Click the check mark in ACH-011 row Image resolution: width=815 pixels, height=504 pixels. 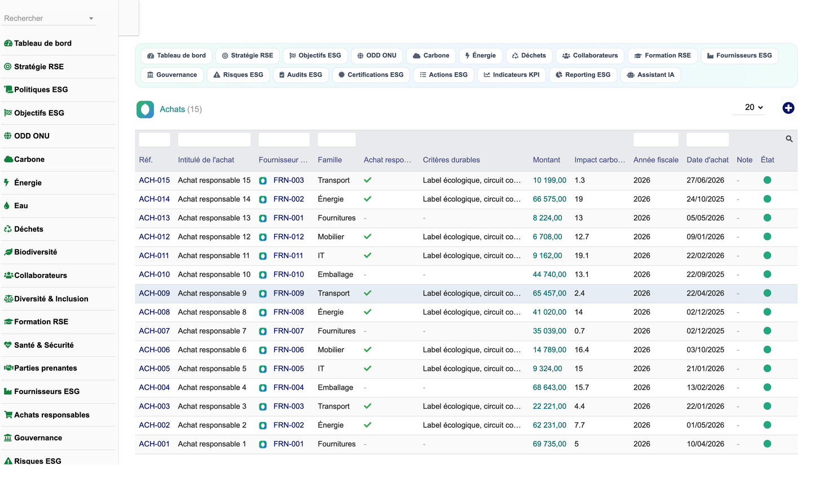[x=368, y=255]
